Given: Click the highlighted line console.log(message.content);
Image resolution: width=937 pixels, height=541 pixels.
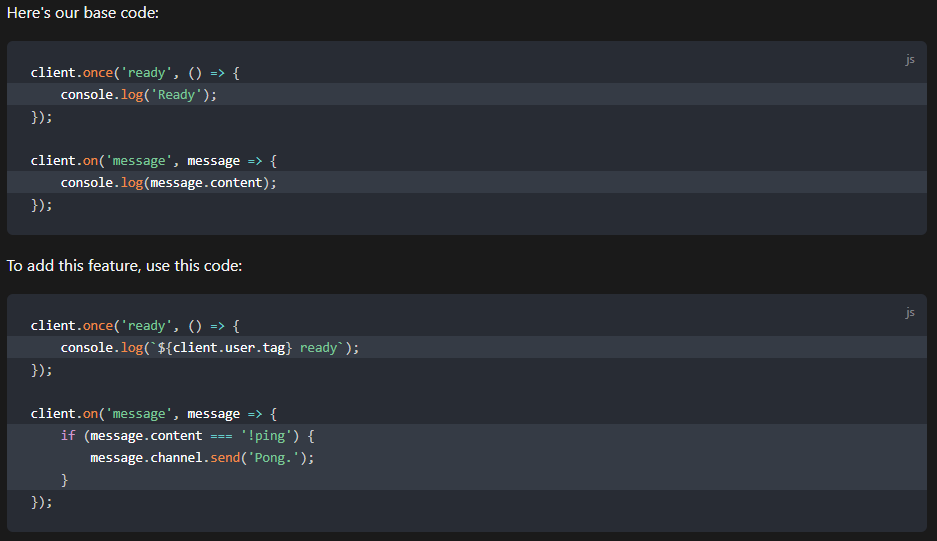Looking at the screenshot, I should coord(467,182).
